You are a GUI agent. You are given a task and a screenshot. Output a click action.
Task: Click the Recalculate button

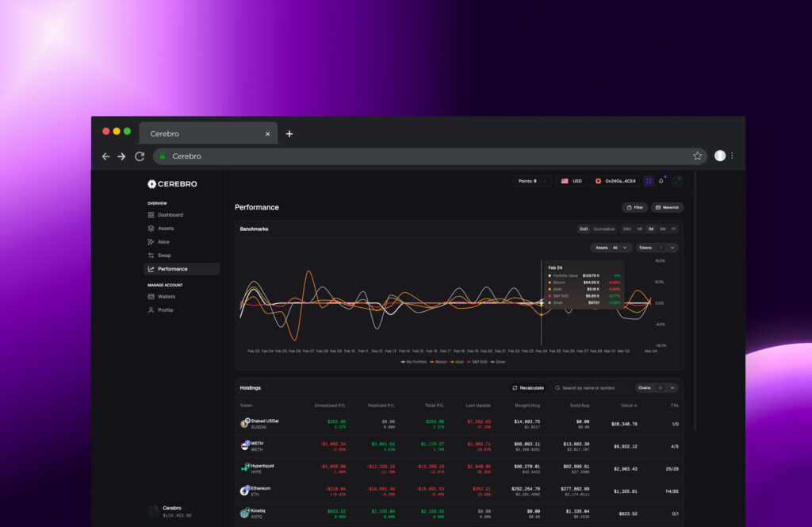pos(528,388)
